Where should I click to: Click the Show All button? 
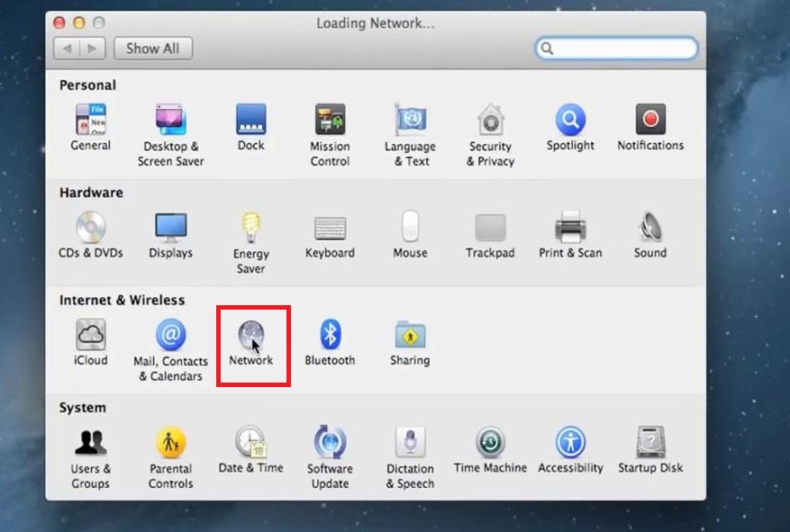point(152,49)
